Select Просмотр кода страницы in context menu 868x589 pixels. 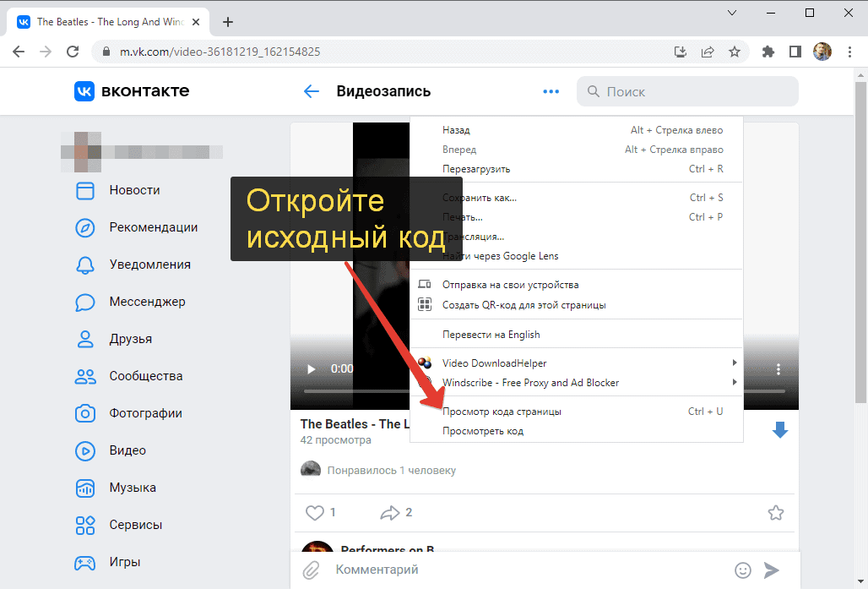click(x=502, y=412)
